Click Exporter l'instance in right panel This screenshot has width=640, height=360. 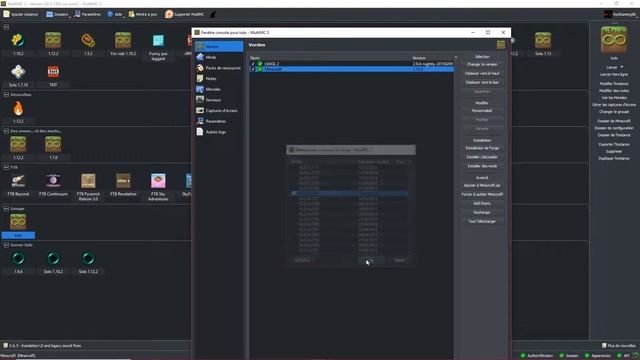point(613,144)
